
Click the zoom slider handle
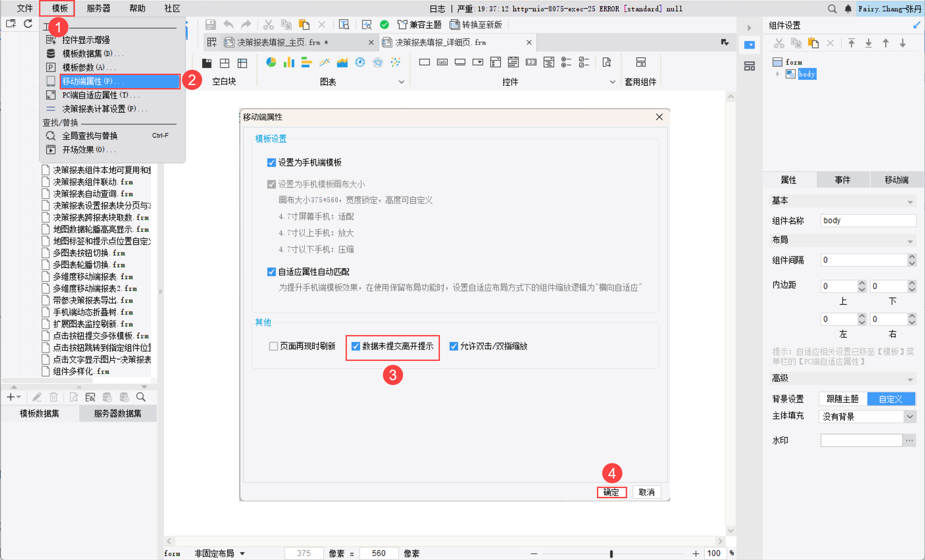coord(611,553)
